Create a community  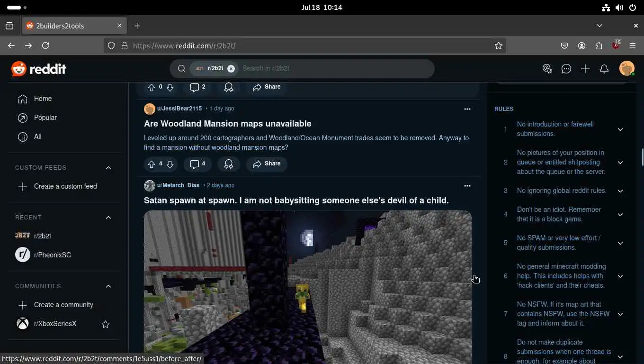64,305
